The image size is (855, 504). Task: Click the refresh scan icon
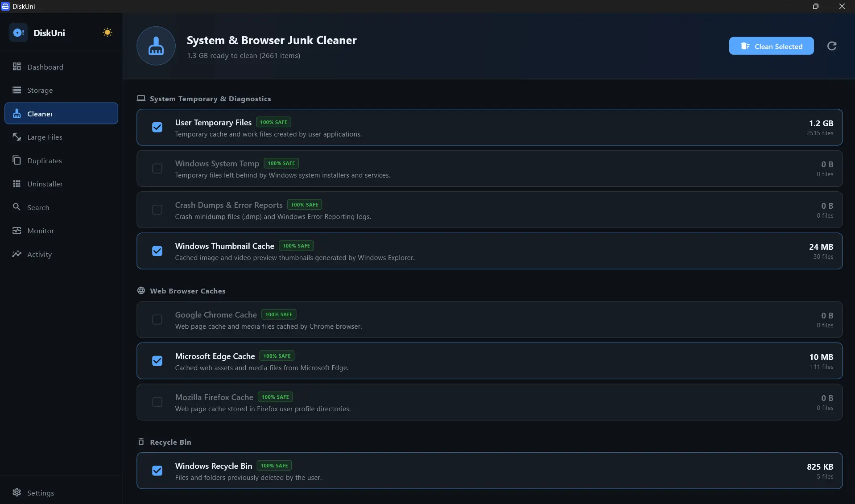[832, 46]
